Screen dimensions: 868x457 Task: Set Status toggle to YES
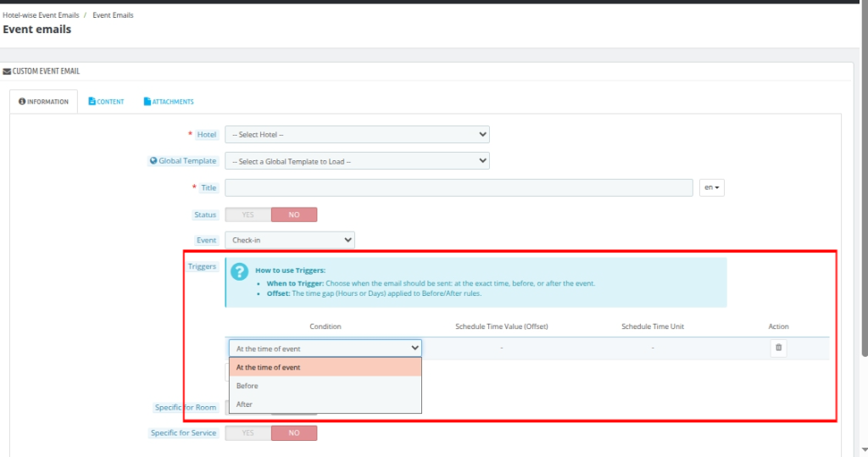click(248, 215)
